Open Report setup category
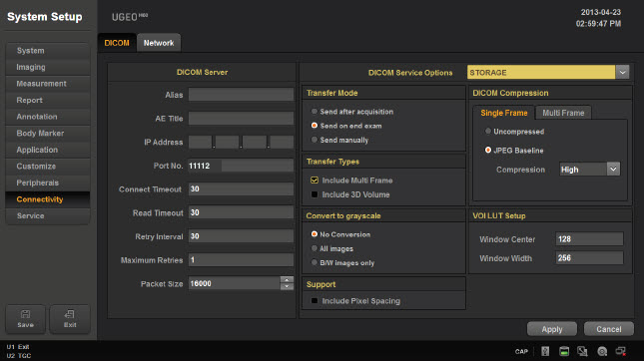This screenshot has width=644, height=361. (48, 100)
